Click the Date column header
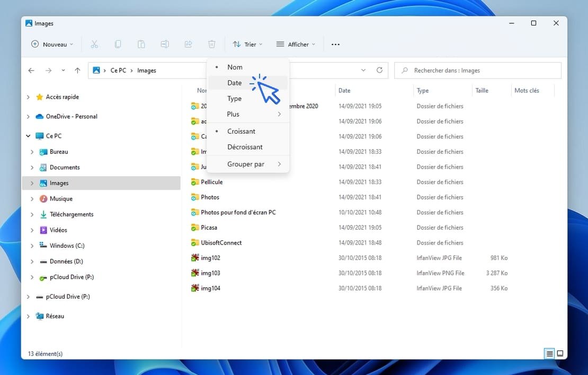 pyautogui.click(x=374, y=91)
